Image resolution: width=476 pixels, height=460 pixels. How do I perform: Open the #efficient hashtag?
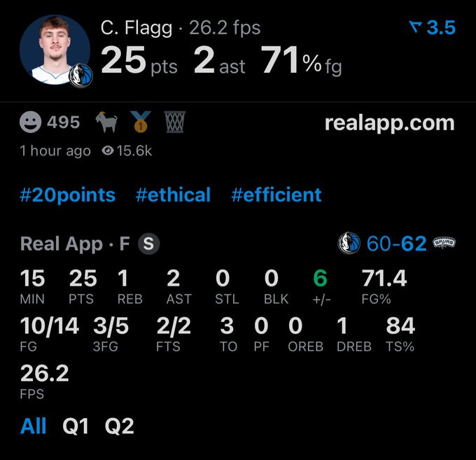tap(276, 195)
